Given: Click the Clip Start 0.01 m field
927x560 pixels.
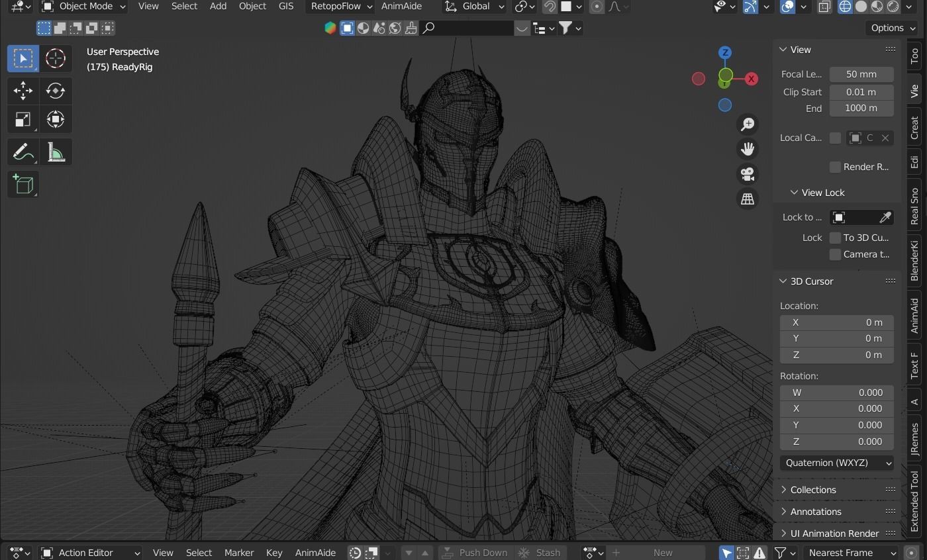Looking at the screenshot, I should tap(861, 92).
